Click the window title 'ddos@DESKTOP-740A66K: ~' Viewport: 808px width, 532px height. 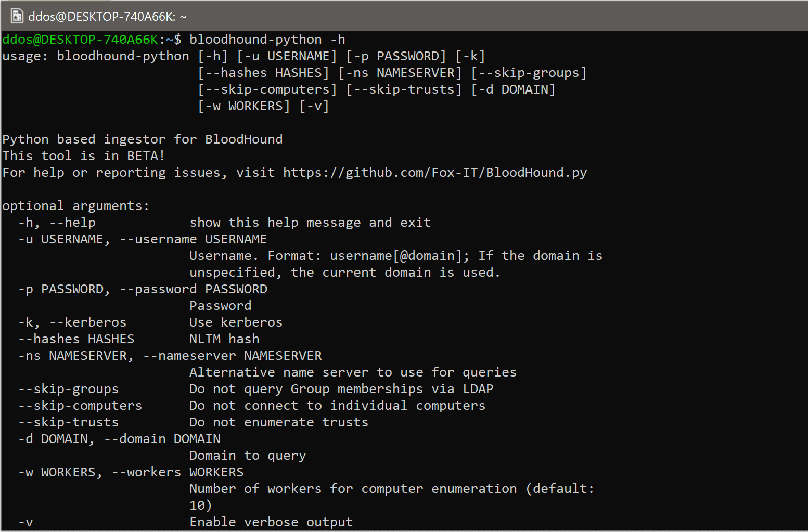107,17
